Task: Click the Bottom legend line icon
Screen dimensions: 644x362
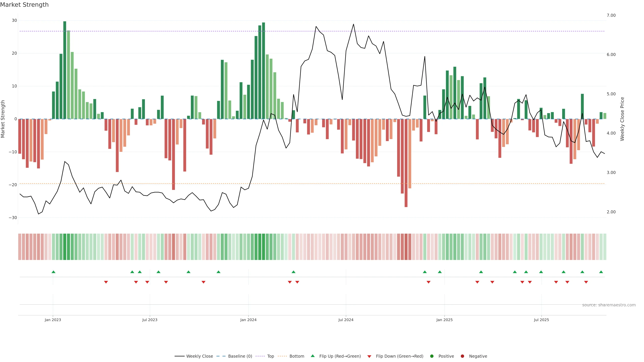Action: point(282,356)
